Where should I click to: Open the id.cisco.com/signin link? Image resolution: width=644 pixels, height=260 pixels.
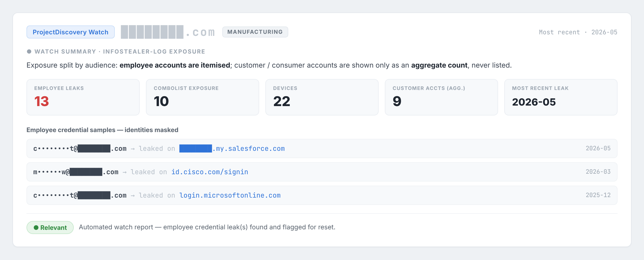210,172
